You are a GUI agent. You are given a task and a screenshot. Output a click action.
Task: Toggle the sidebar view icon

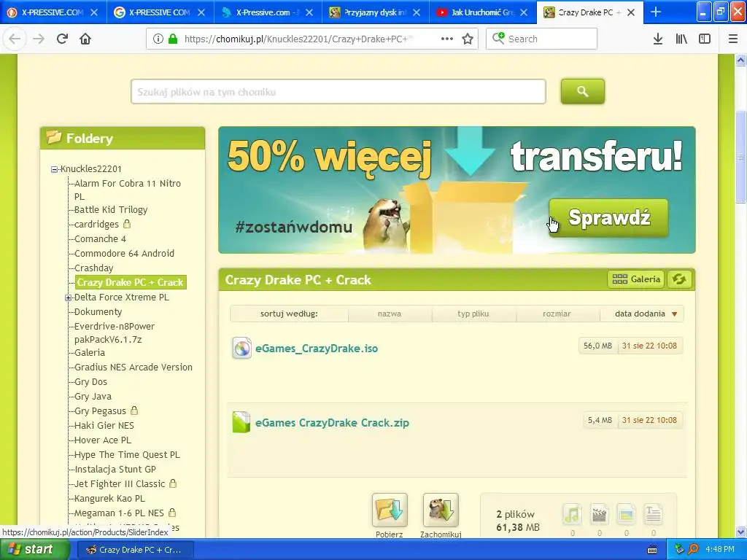pos(705,39)
